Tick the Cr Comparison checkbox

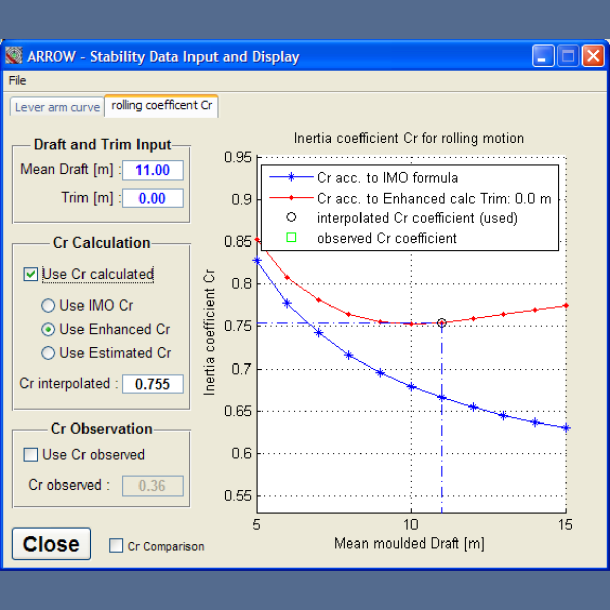[117, 546]
